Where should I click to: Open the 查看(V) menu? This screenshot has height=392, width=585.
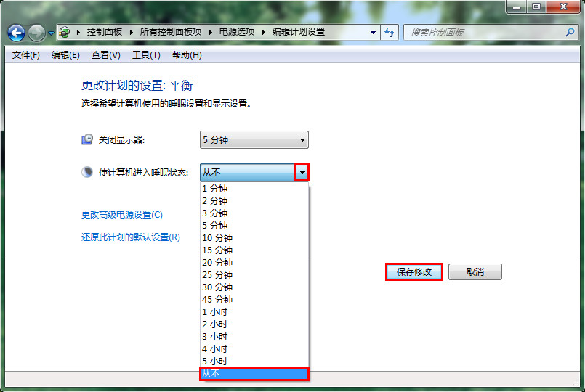pyautogui.click(x=106, y=55)
